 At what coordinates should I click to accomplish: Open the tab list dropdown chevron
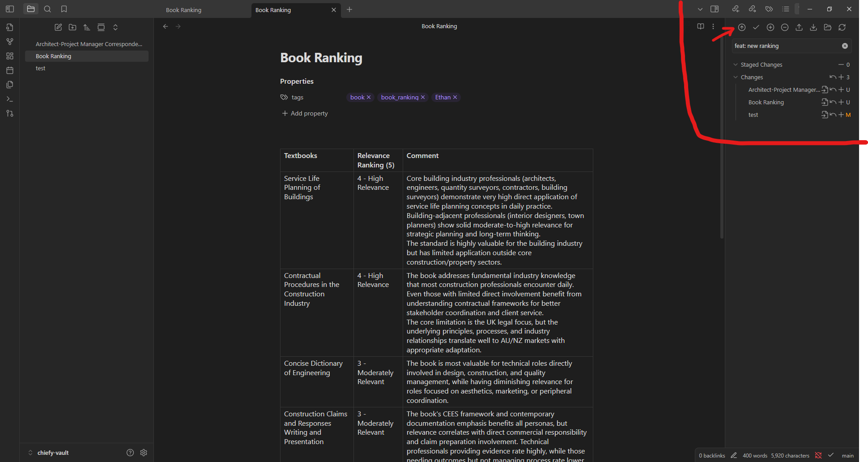[x=700, y=9]
